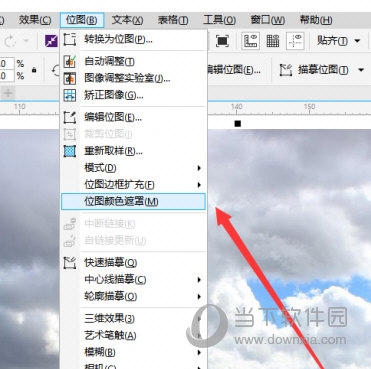Screen dimensions: 371x369
Task: Toggle the guidelines display icon
Action: click(295, 41)
